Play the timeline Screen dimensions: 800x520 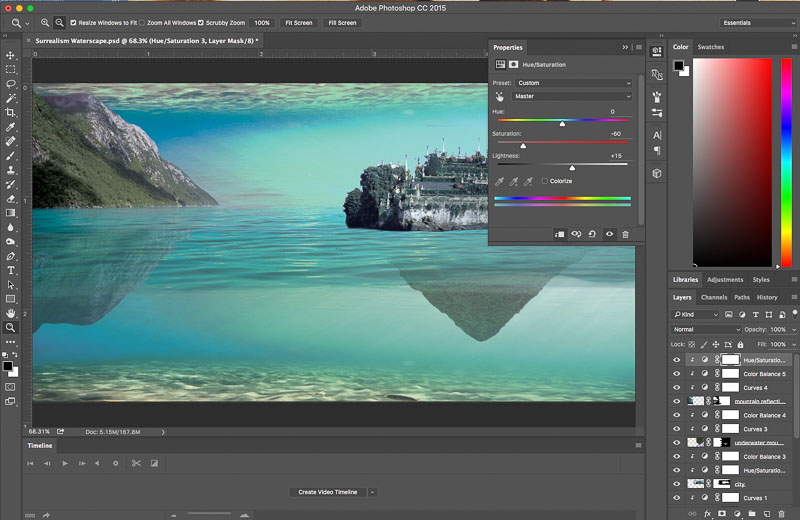coord(65,463)
